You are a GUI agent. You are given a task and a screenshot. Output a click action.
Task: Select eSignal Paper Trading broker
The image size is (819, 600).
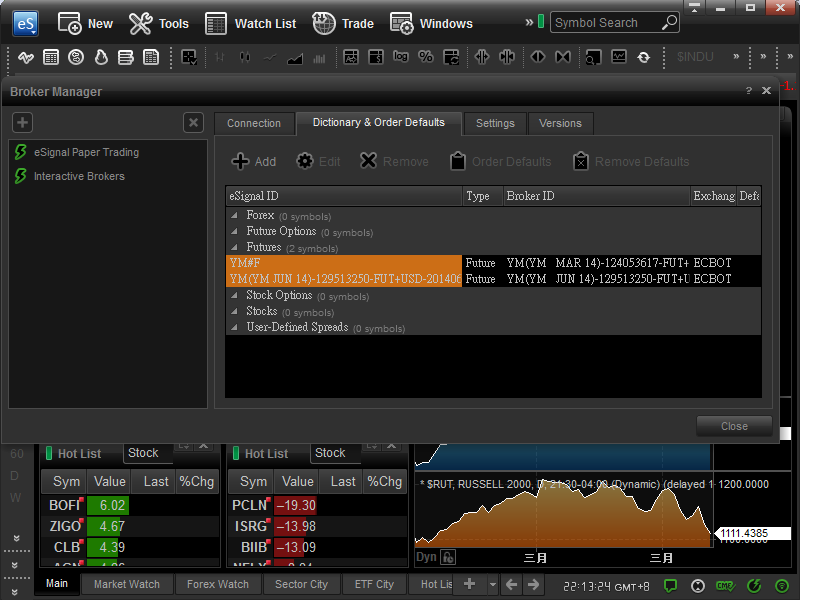click(87, 152)
